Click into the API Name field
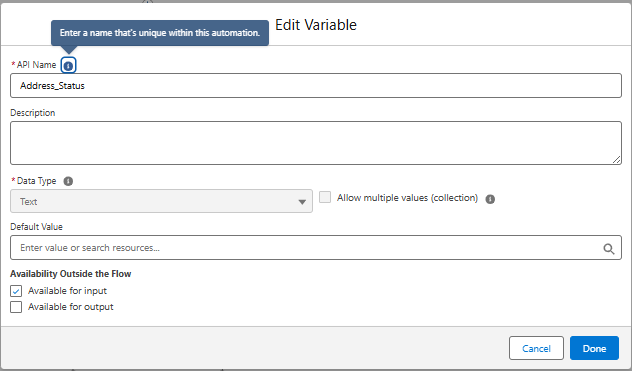632x371 pixels. [316, 85]
